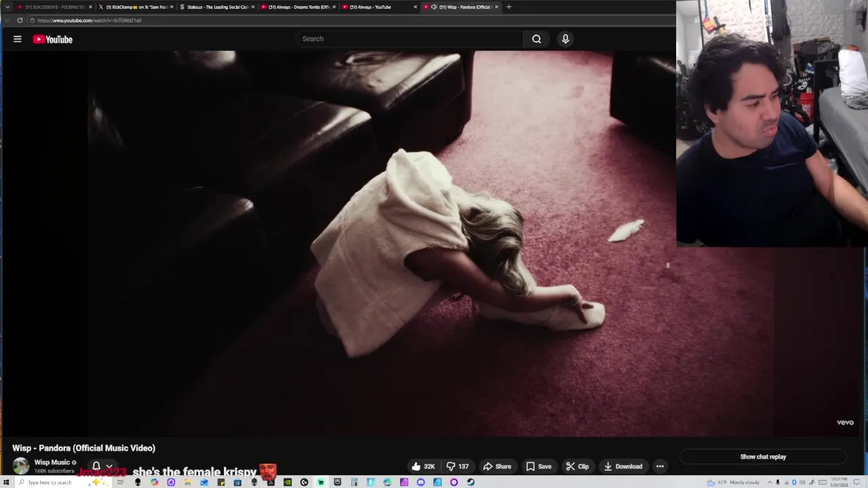The image size is (868, 488).
Task: Open Microsoft Edge from the taskbar
Action: 387,482
